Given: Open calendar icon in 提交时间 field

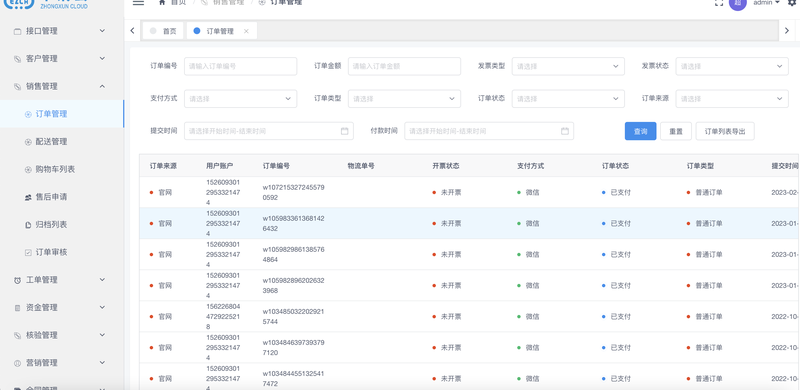Looking at the screenshot, I should coord(344,131).
